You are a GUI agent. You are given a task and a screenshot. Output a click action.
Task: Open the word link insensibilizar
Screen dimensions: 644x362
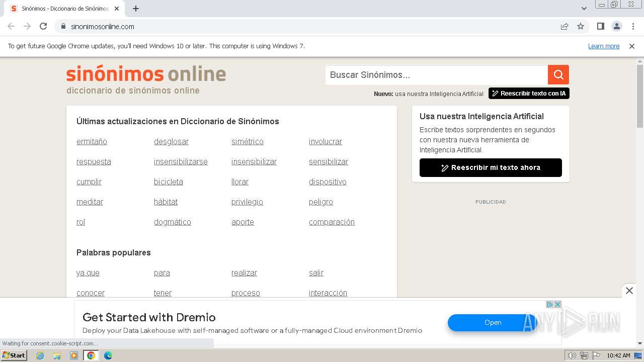254,162
